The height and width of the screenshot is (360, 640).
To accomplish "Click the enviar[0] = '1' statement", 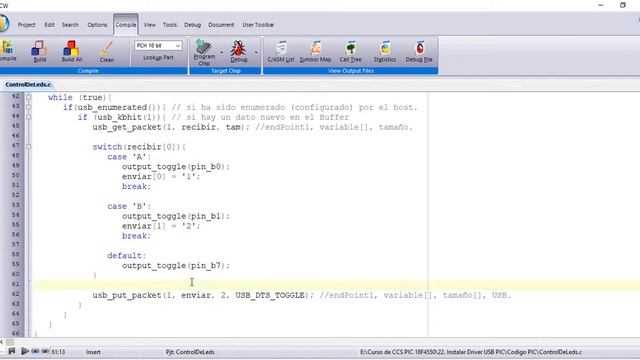I will coord(161,176).
